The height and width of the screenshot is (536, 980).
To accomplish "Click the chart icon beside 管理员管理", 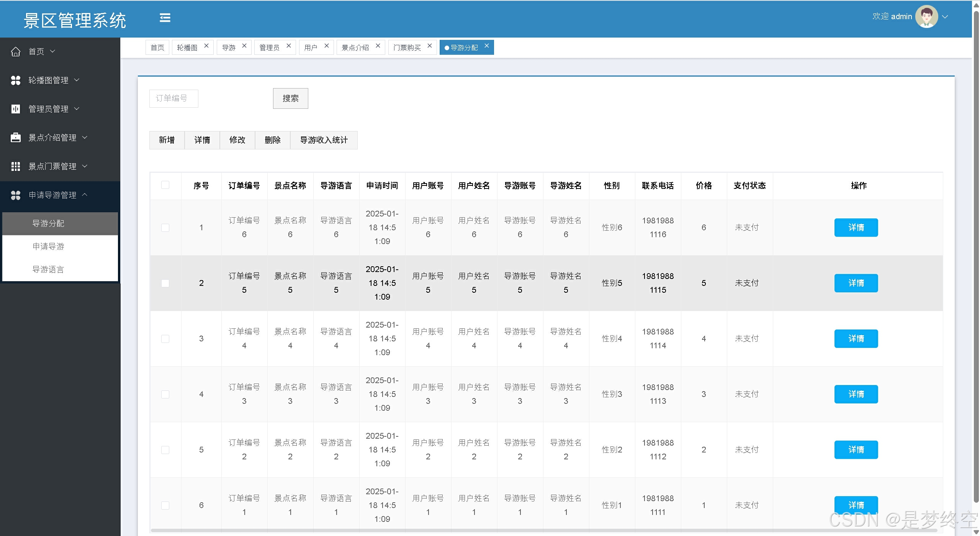I will coord(16,109).
